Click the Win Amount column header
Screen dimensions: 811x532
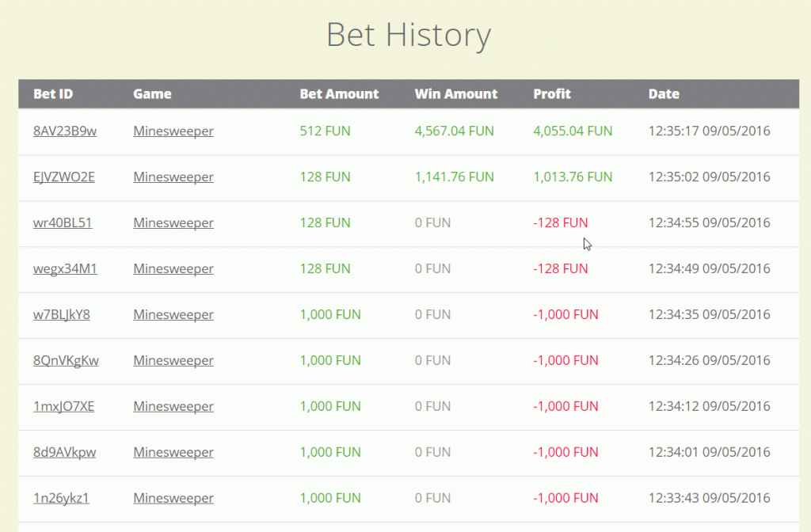coord(456,93)
